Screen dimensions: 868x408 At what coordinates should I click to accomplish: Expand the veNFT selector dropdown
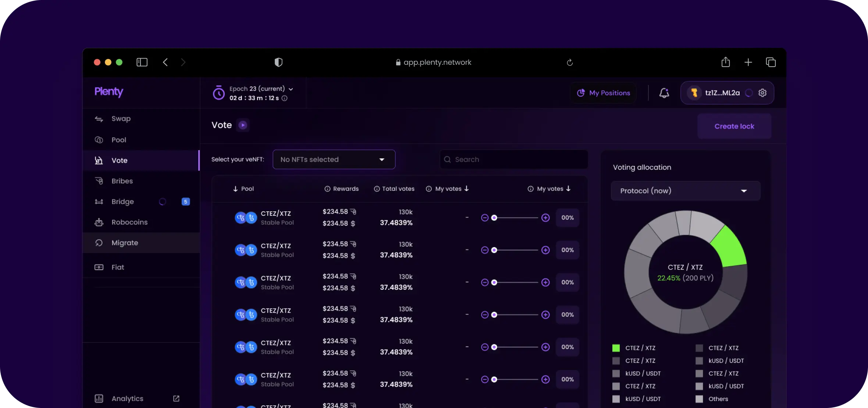pyautogui.click(x=334, y=159)
